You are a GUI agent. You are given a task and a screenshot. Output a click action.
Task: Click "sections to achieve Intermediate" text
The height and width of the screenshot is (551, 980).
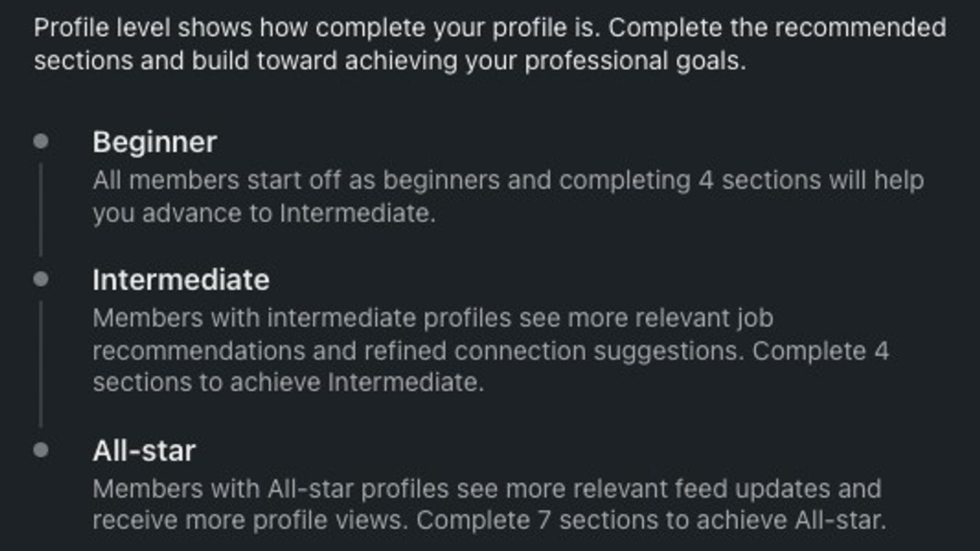click(x=288, y=382)
